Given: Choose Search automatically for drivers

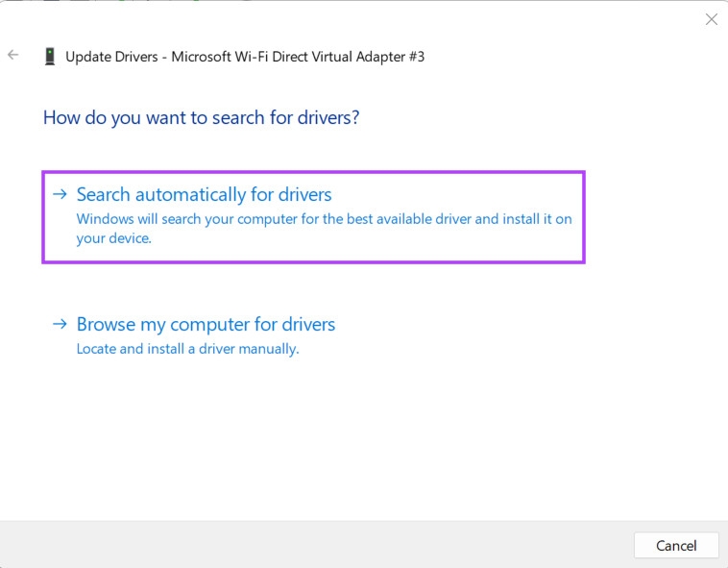Looking at the screenshot, I should point(313,217).
